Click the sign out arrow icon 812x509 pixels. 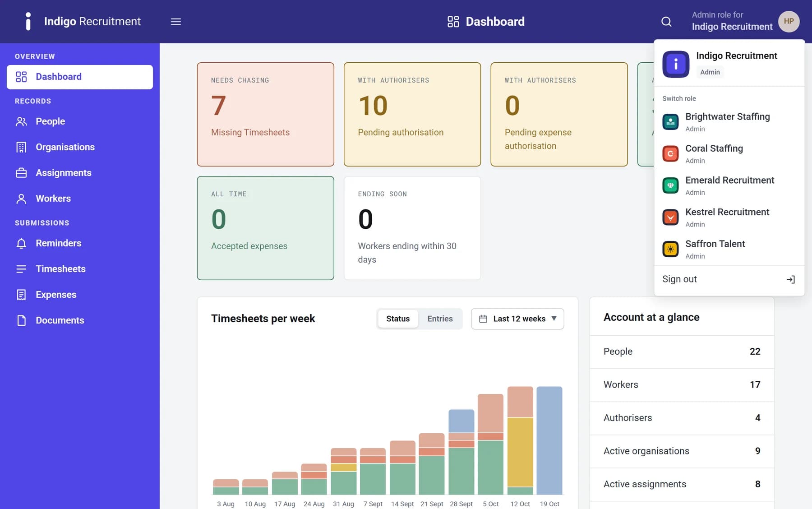(x=791, y=280)
